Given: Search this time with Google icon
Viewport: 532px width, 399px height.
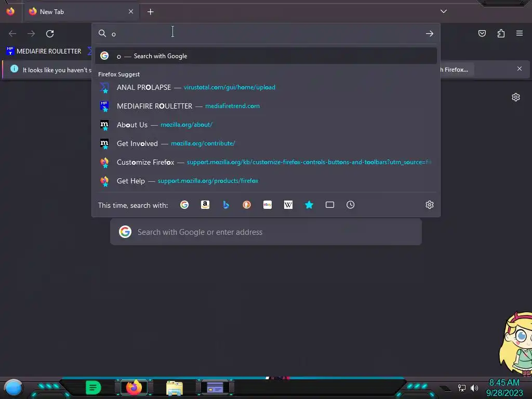Looking at the screenshot, I should (184, 205).
